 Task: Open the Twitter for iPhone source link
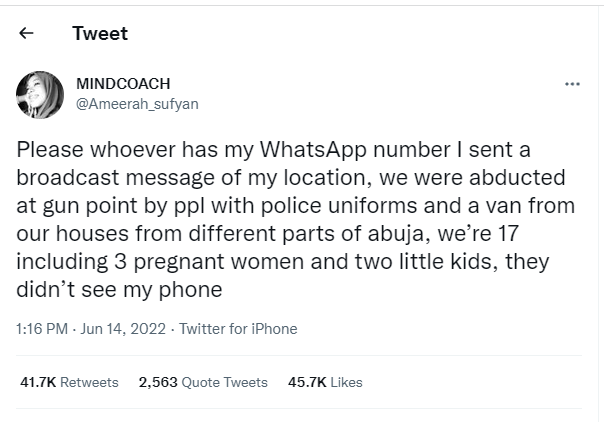(238, 328)
